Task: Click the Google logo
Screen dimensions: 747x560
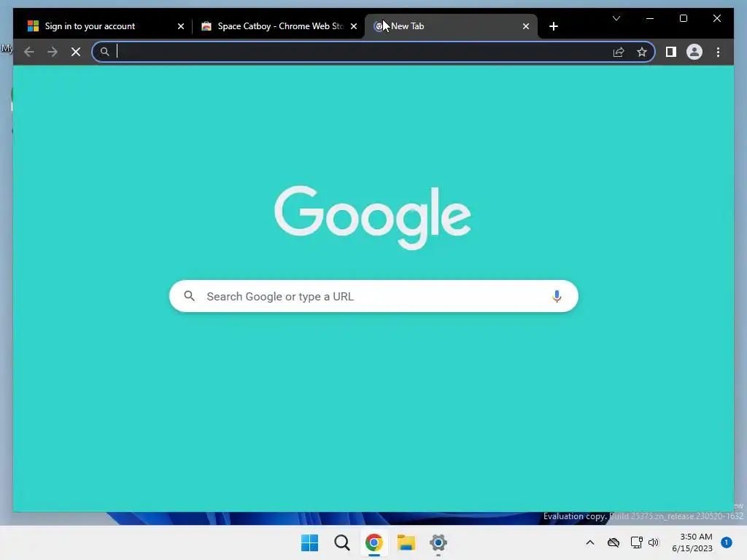Action: point(373,217)
